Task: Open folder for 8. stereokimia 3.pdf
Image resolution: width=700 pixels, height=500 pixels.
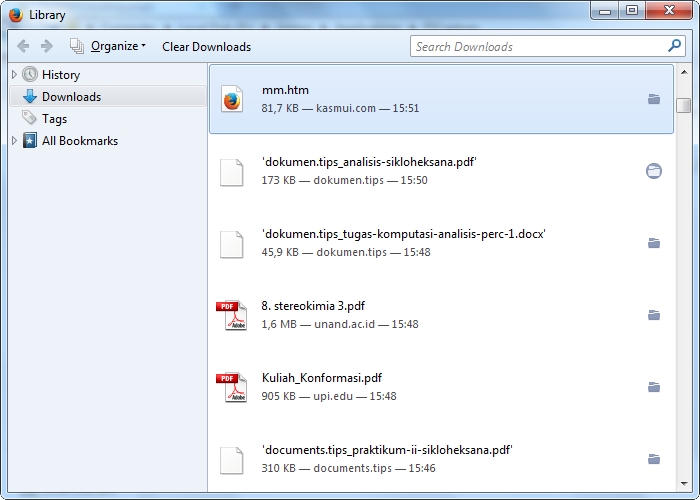Action: coord(654,315)
